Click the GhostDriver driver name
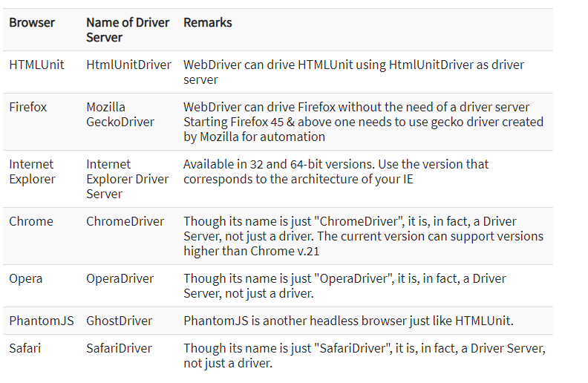588x383 pixels. point(119,321)
